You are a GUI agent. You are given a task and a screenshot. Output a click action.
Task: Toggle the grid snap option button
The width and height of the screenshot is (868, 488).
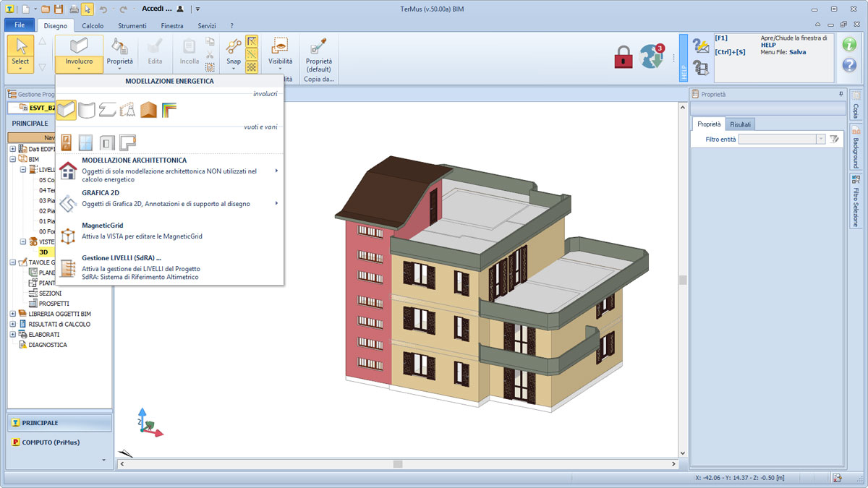click(252, 67)
